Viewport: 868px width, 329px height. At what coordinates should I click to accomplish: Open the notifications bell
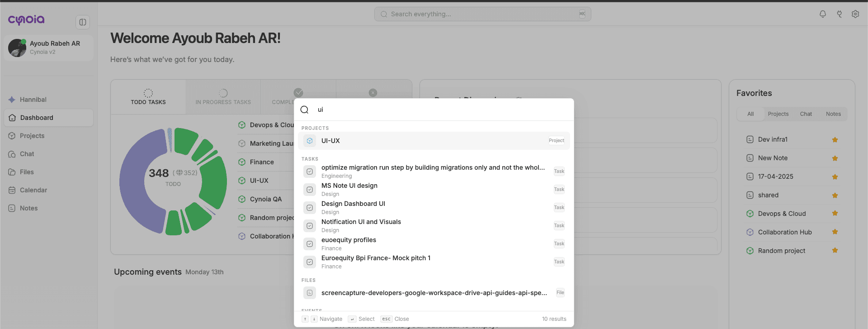(x=823, y=14)
